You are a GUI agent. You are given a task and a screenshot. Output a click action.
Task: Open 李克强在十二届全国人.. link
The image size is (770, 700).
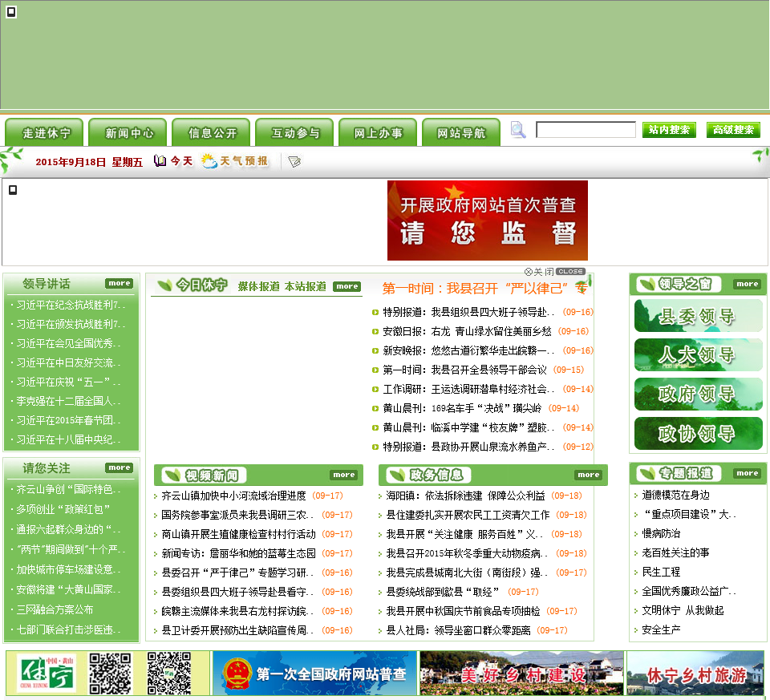[67, 401]
